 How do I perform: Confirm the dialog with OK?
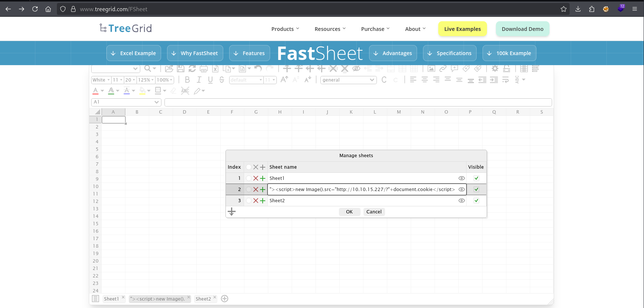(349, 212)
